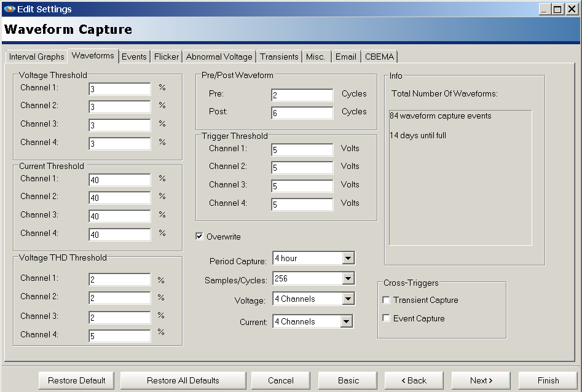
Task: Enable the Overwrite checkbox
Action: 199,236
